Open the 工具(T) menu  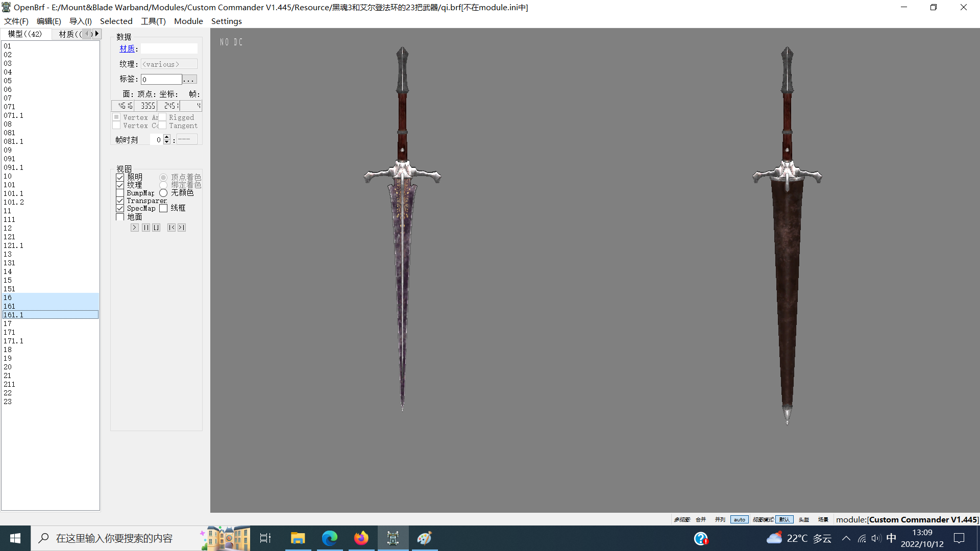tap(154, 21)
